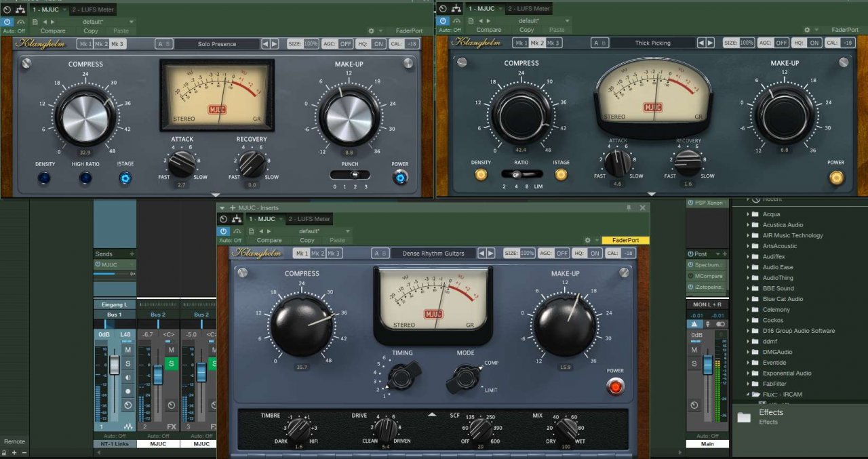Next preset arrow in Solo Presence plugin

click(x=274, y=44)
